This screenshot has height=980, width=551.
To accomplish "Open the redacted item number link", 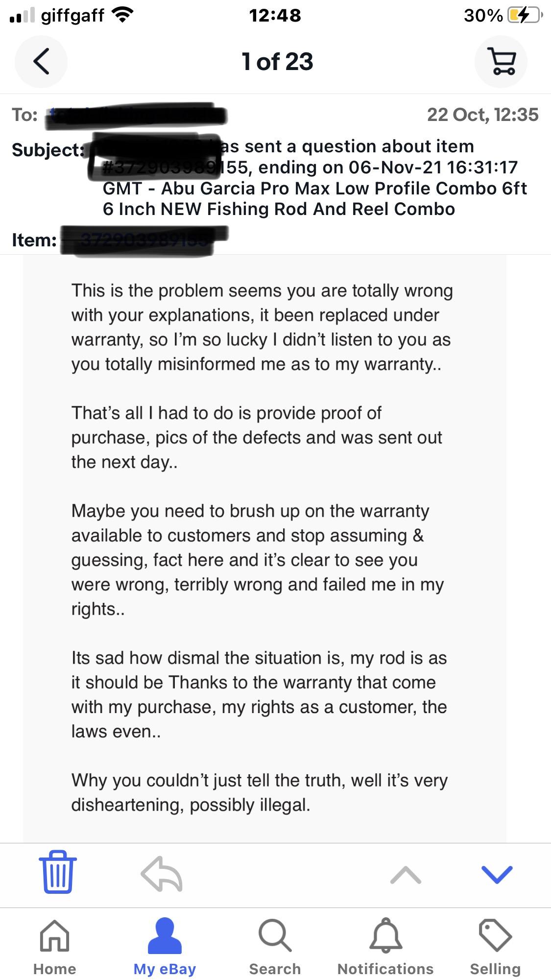I will (x=144, y=240).
